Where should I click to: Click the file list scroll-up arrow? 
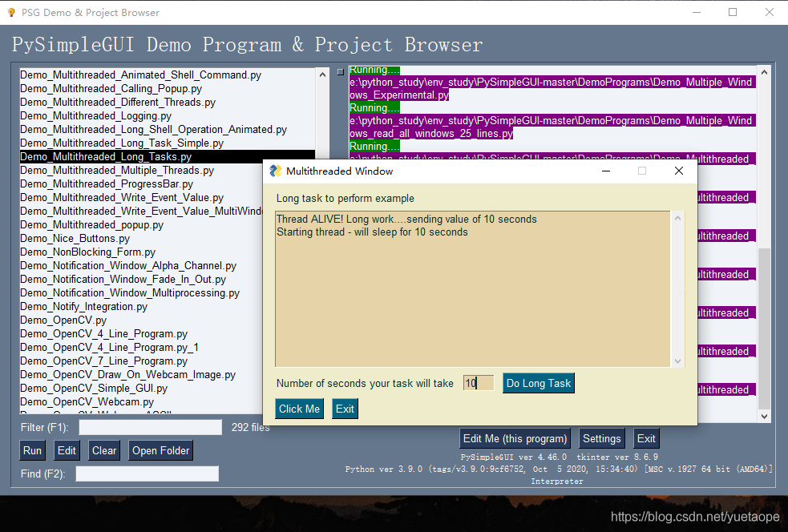[x=322, y=75]
